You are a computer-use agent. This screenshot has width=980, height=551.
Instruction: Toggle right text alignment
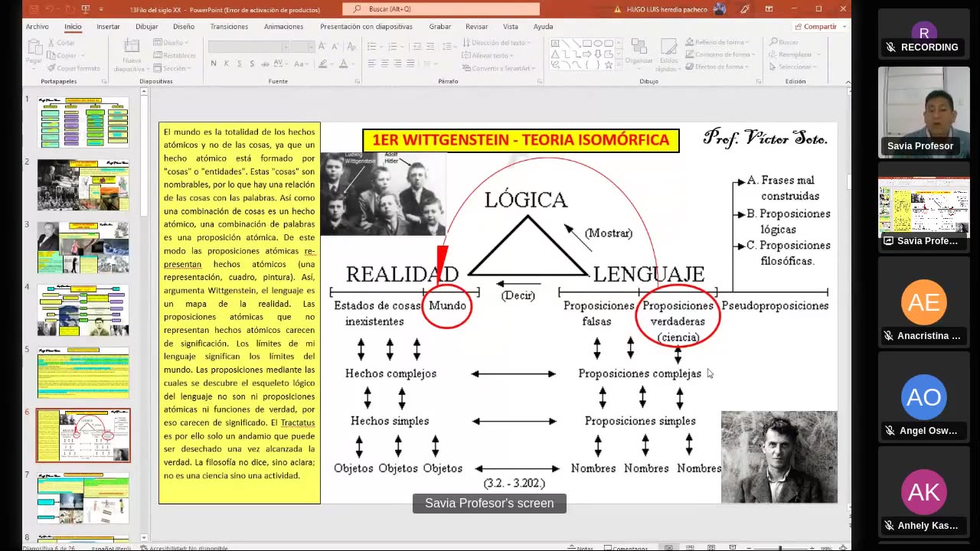coord(397,64)
